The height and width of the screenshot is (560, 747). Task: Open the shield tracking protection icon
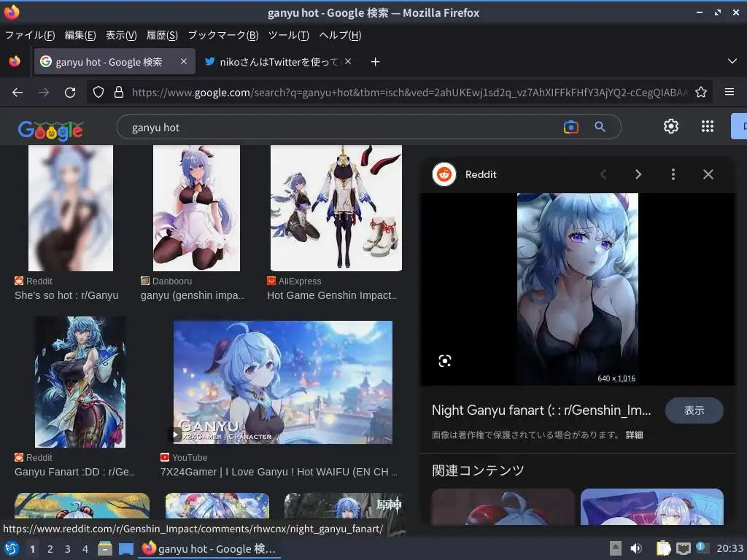pos(98,93)
